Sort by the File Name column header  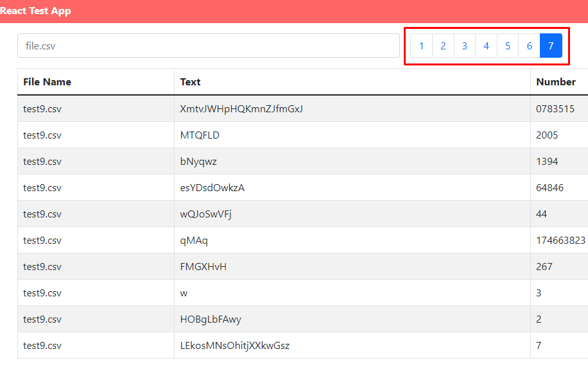[x=48, y=81]
